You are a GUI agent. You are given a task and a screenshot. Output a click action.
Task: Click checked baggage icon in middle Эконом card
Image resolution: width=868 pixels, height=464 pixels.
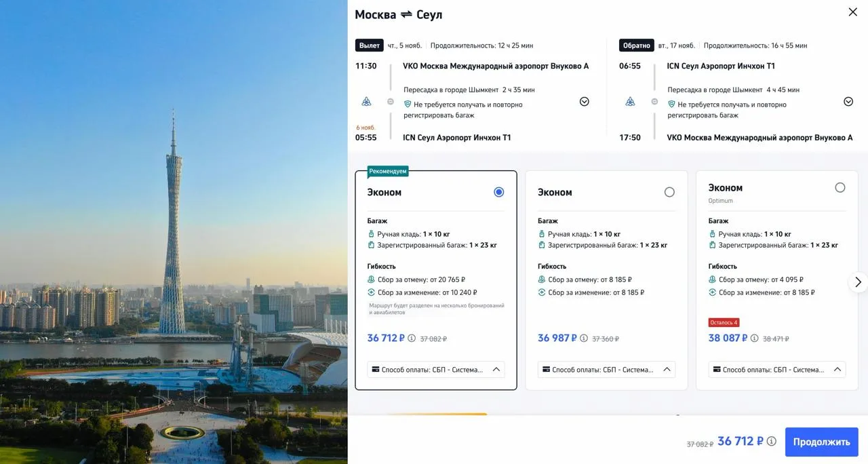coord(541,245)
